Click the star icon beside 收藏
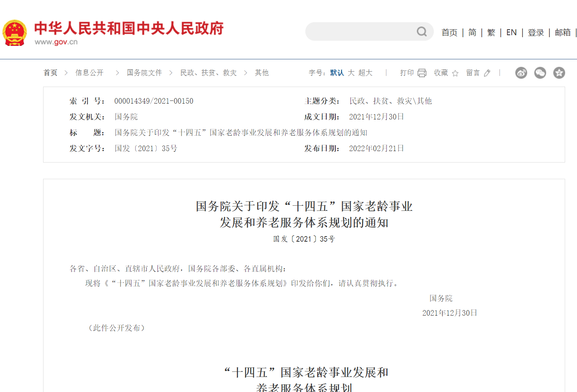 point(455,73)
